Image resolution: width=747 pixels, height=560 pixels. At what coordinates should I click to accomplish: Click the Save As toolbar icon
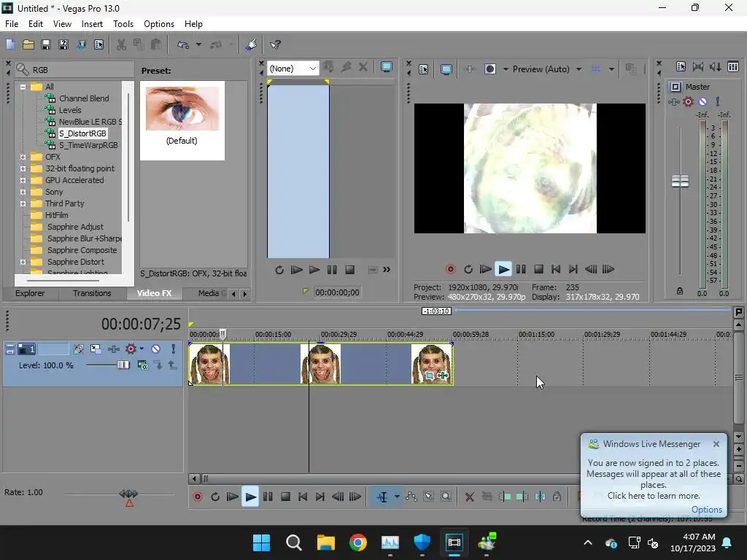63,44
